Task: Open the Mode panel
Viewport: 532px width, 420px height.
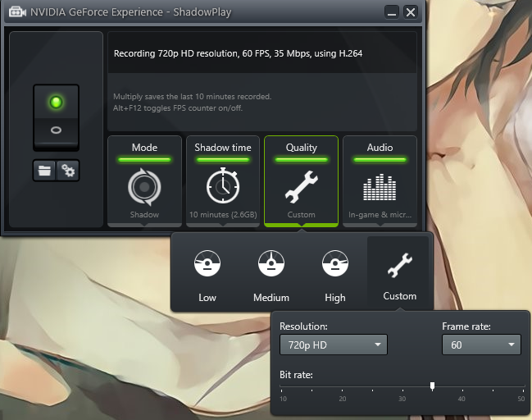Action: pyautogui.click(x=144, y=181)
